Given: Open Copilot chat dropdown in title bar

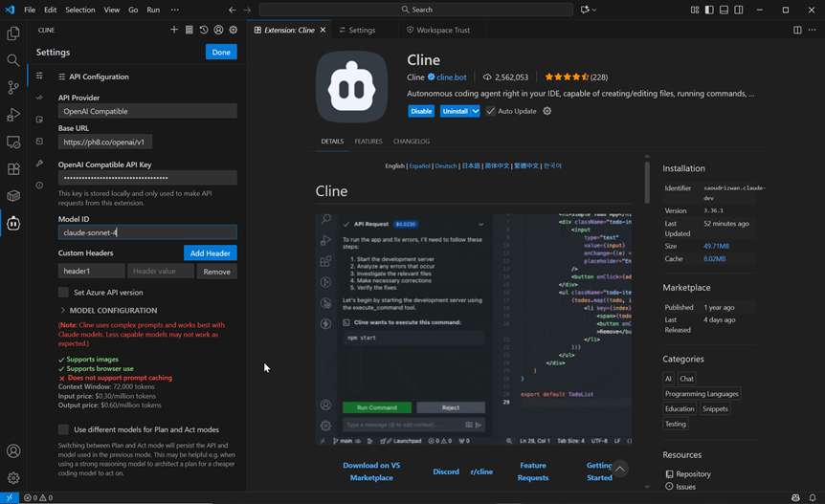Looking at the screenshot, I should [594, 10].
